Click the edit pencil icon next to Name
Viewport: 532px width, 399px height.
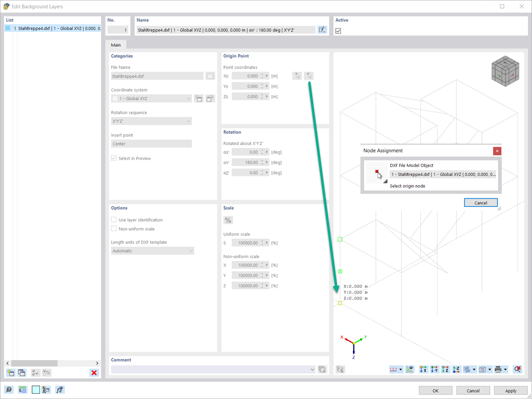point(322,30)
